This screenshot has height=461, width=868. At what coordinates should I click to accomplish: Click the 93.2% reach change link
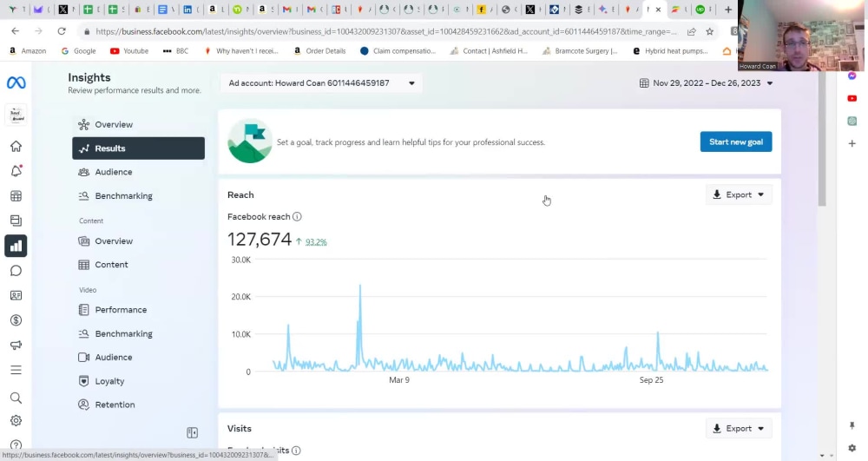click(316, 242)
